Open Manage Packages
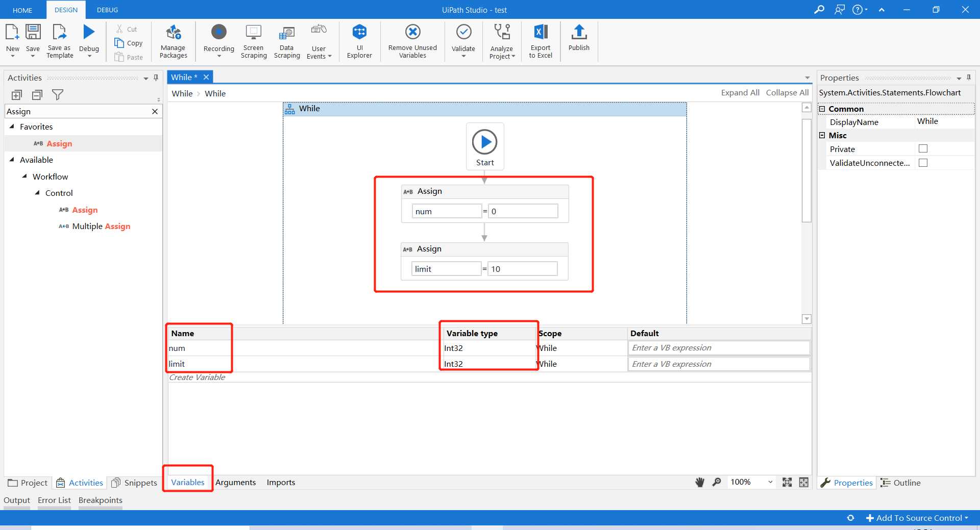This screenshot has width=980, height=530. pyautogui.click(x=173, y=41)
